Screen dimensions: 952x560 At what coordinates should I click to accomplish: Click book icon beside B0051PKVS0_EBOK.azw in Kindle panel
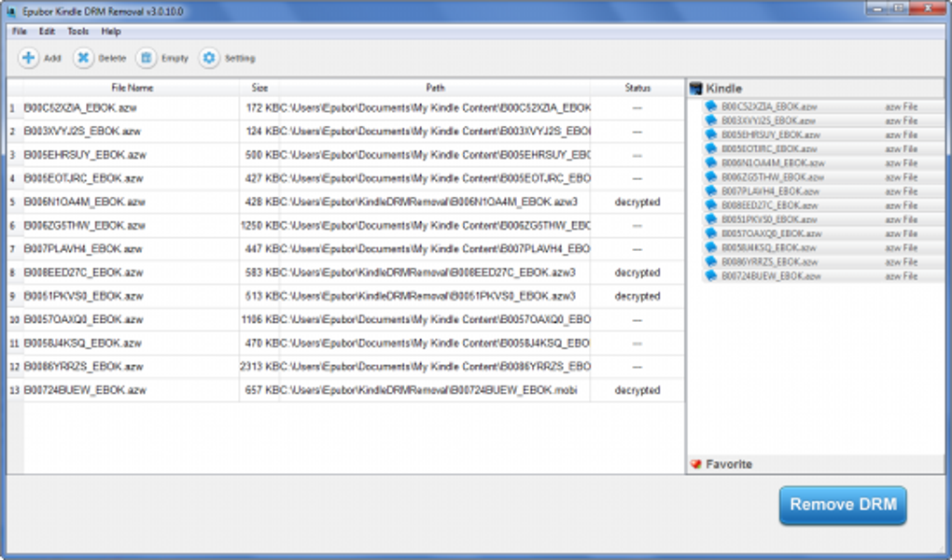[x=710, y=219]
